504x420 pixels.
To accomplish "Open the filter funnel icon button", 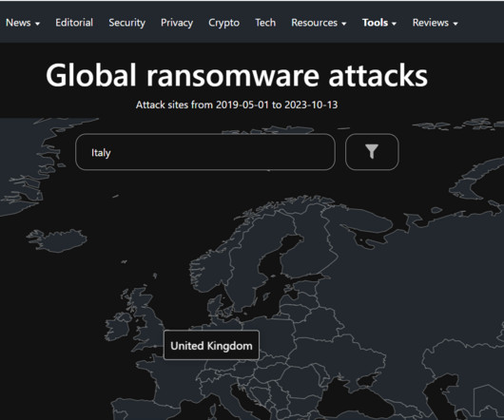I will [372, 152].
